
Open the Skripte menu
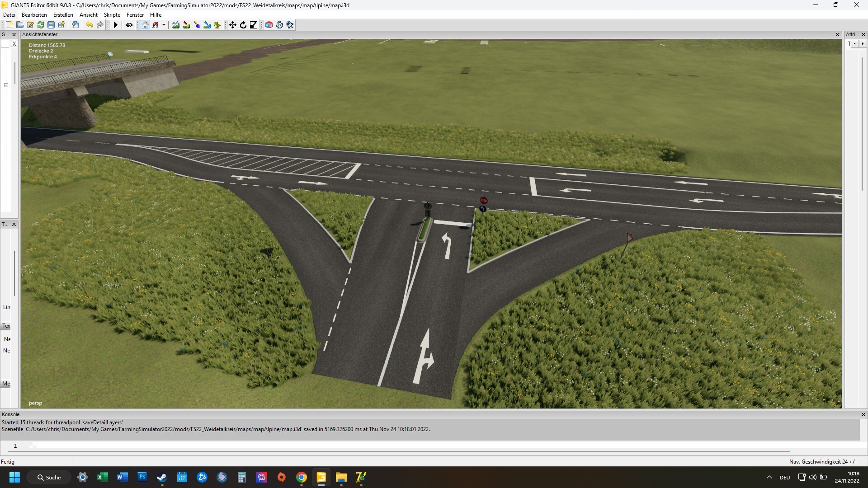coord(112,14)
